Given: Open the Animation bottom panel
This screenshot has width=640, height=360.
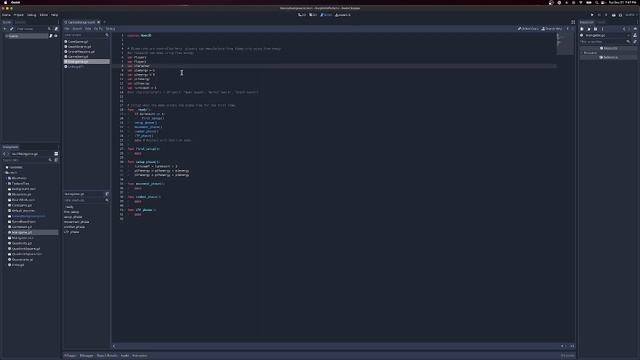Looking at the screenshot, I should (140, 356).
